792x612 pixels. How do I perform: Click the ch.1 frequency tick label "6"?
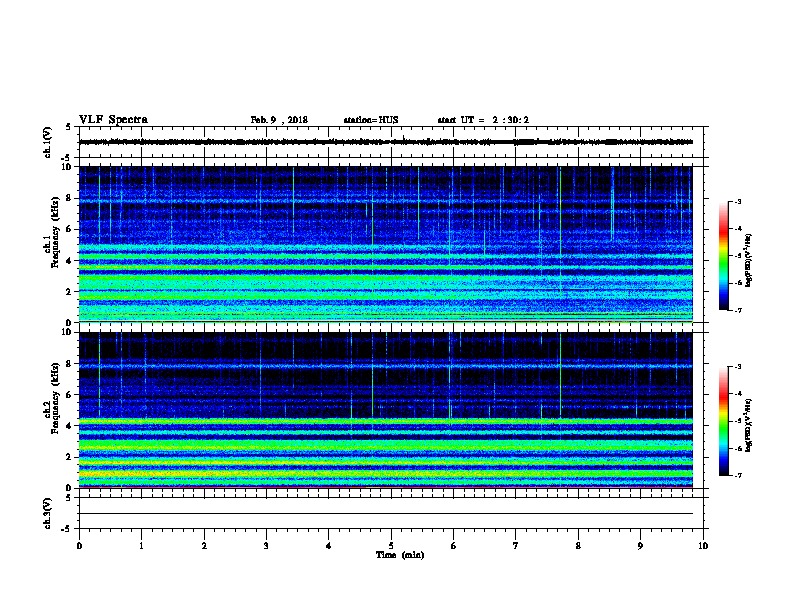click(x=69, y=229)
